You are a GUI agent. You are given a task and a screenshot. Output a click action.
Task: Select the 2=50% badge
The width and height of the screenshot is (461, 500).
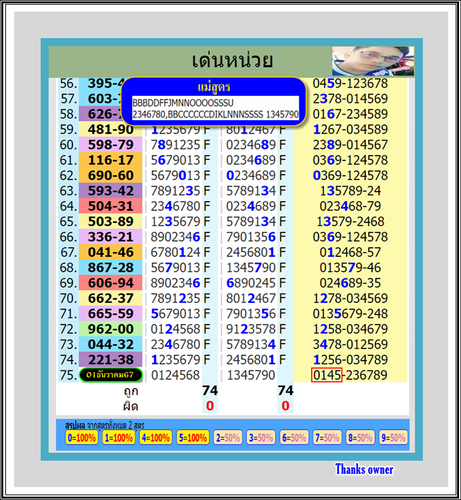click(x=228, y=437)
